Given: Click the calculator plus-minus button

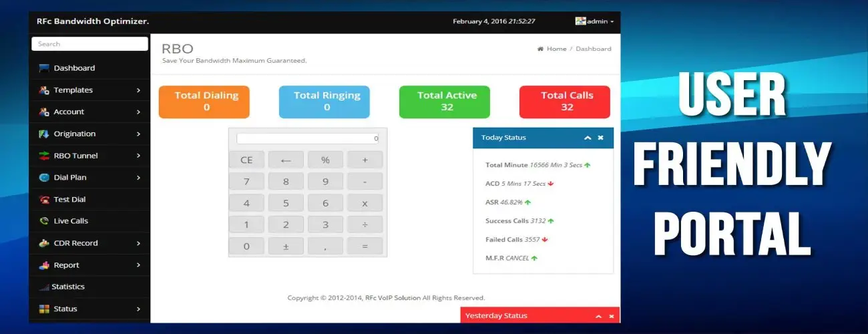Looking at the screenshot, I should 286,246.
